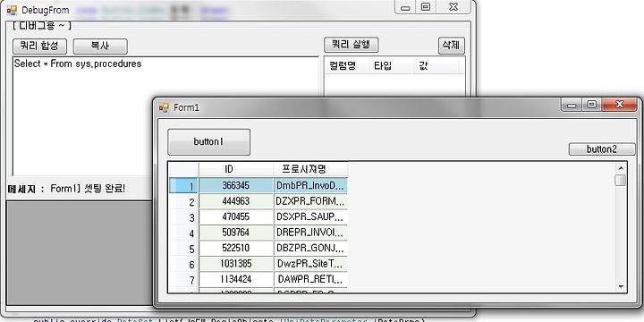The width and height of the screenshot is (644, 322).
Task: Select ID cell 444963
Action: click(236, 201)
